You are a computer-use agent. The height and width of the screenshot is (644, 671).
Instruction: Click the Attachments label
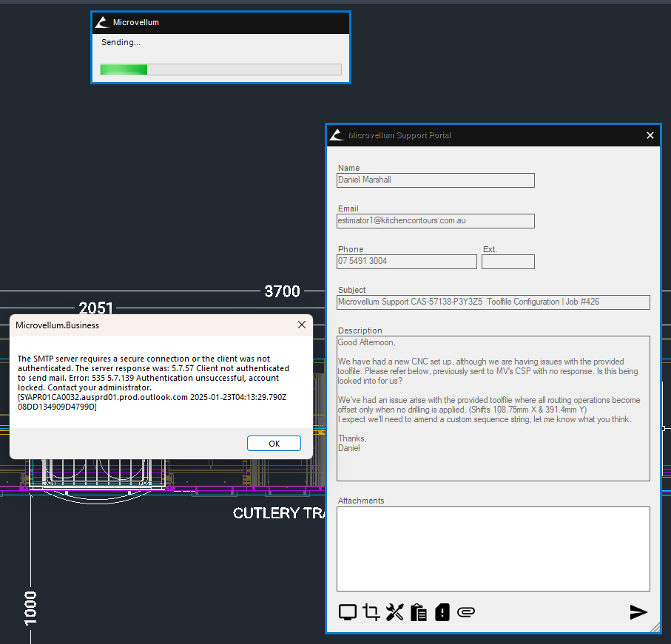click(x=361, y=501)
